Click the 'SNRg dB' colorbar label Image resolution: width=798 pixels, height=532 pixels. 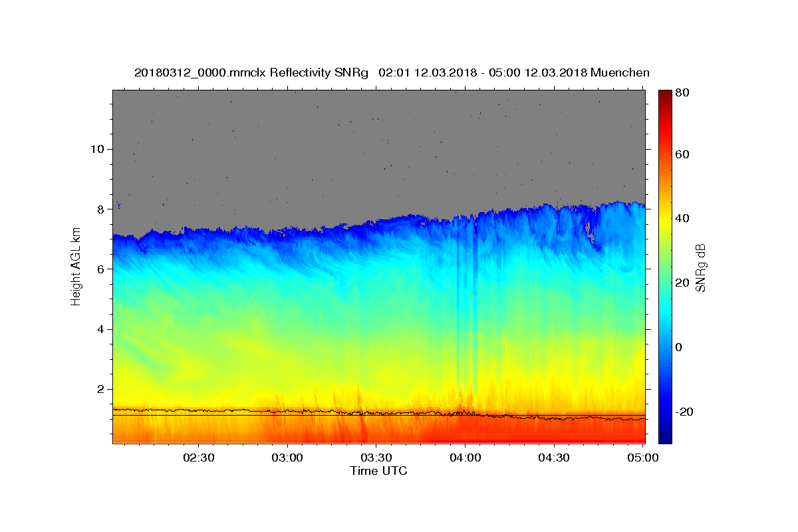700,267
